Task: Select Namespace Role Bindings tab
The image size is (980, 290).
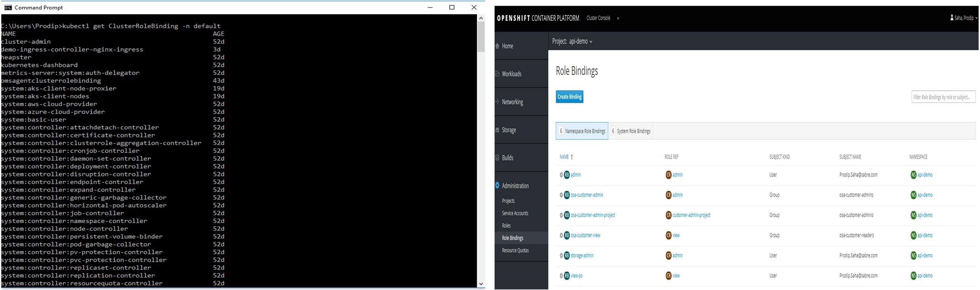Action: pos(581,131)
